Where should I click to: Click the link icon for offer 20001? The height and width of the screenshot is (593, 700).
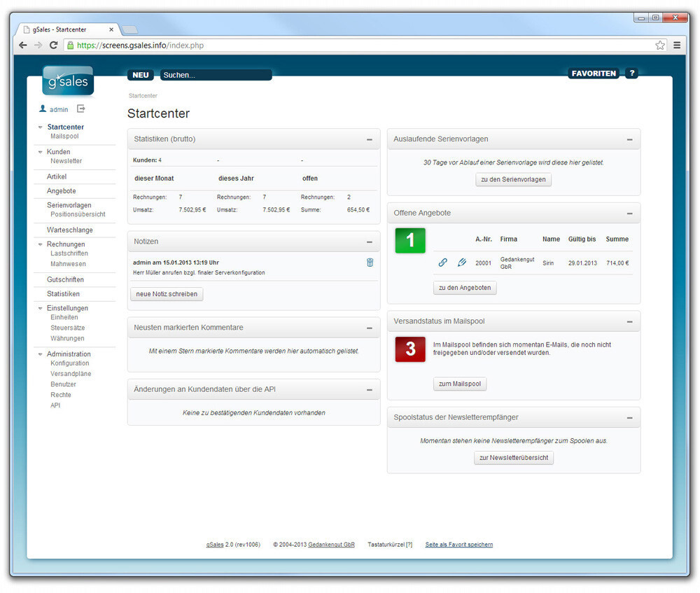point(442,263)
